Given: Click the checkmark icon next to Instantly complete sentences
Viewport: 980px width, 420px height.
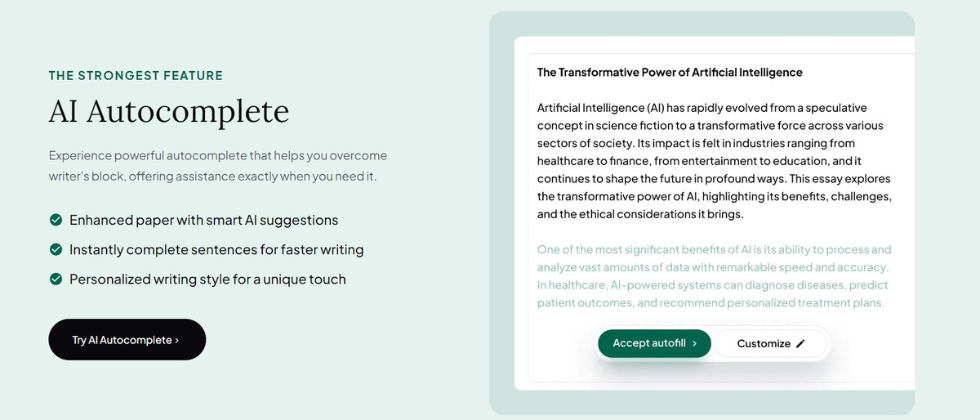Looking at the screenshot, I should point(56,249).
